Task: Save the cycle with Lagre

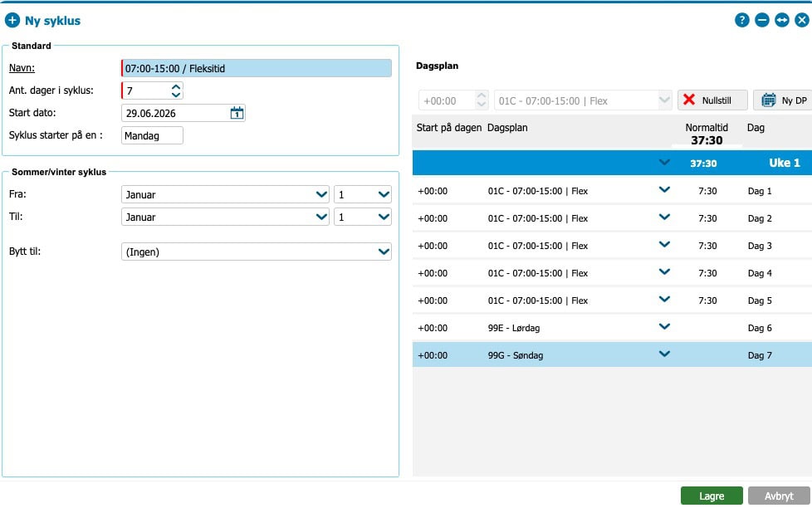Action: click(712, 496)
